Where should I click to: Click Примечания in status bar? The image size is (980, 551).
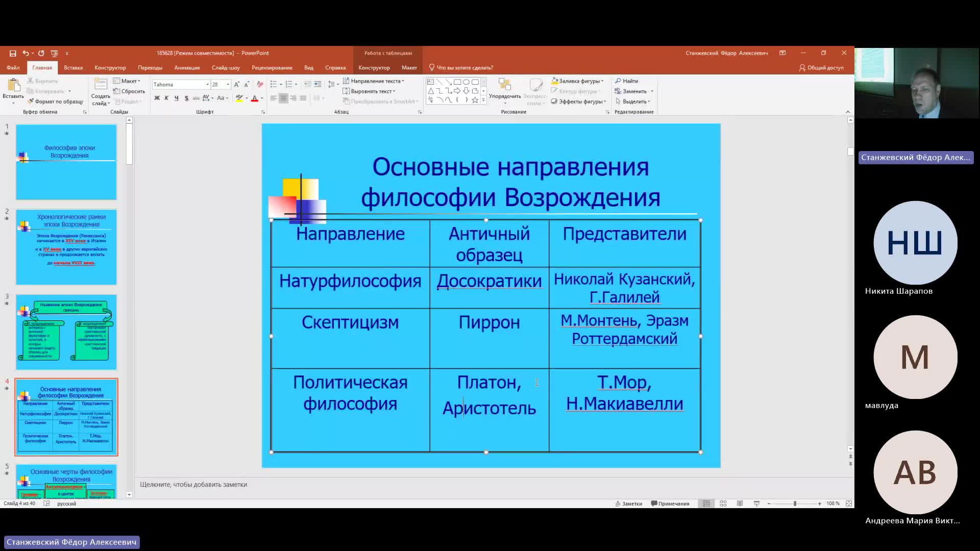click(x=670, y=504)
